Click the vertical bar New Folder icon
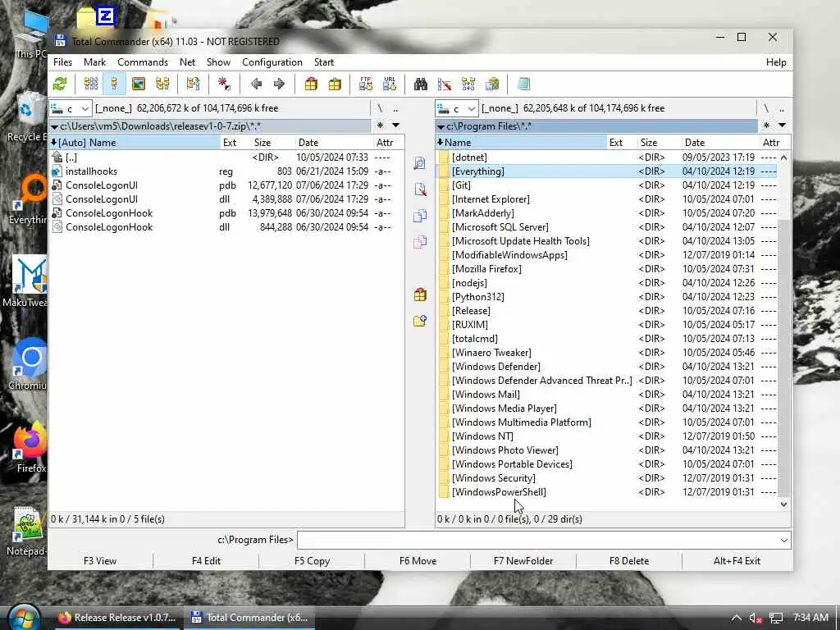The width and height of the screenshot is (840, 630). pos(420,321)
